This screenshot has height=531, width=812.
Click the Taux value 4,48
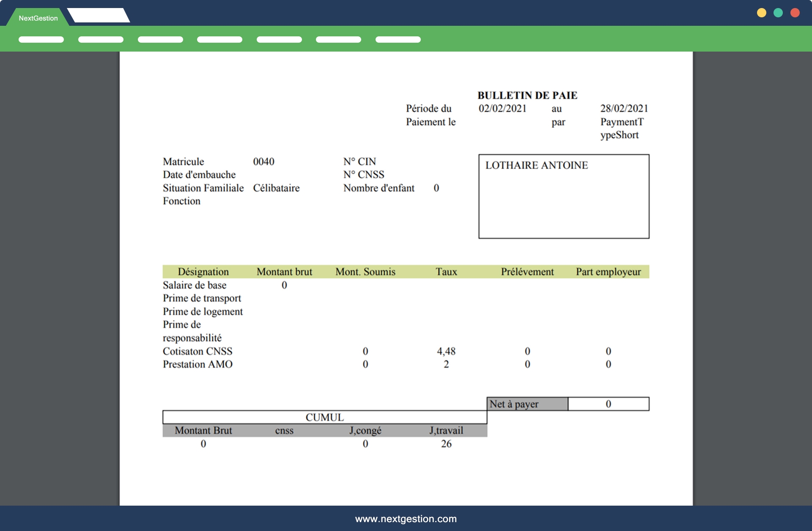[x=446, y=351]
